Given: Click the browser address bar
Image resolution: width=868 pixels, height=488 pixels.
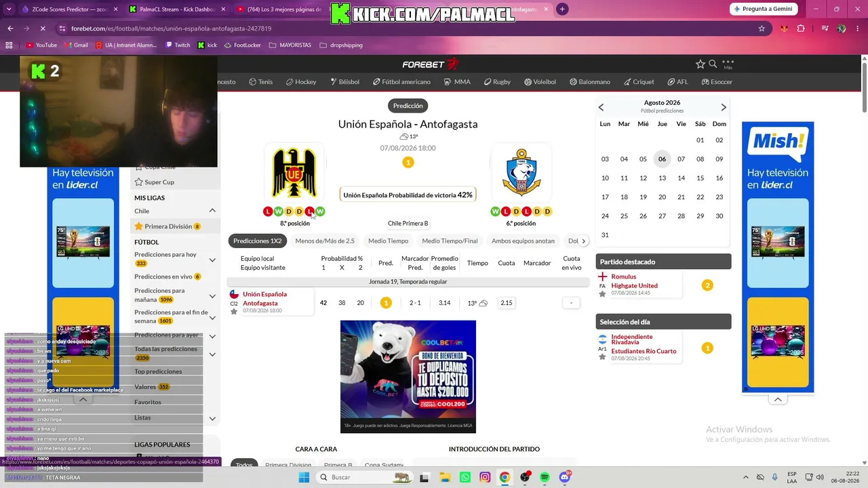Looking at the screenshot, I should tap(407, 28).
